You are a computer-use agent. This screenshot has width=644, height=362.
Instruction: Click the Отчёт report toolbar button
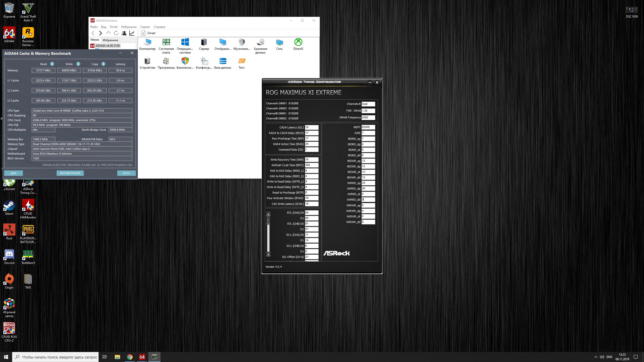tap(148, 33)
